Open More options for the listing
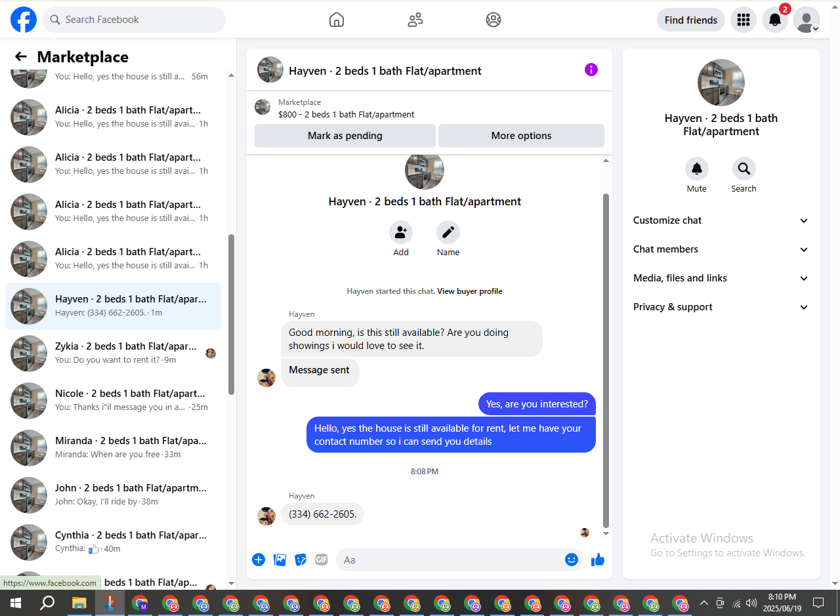The image size is (840, 616). click(x=521, y=136)
